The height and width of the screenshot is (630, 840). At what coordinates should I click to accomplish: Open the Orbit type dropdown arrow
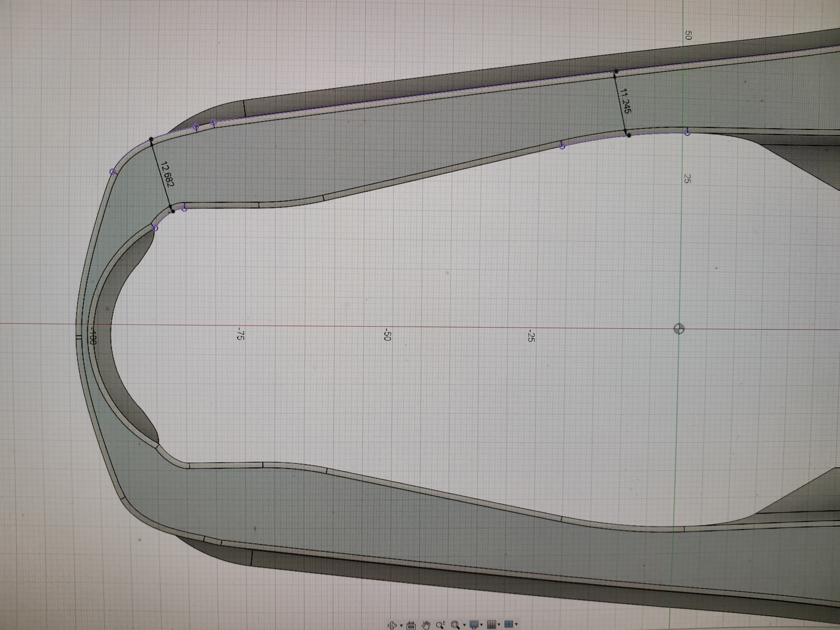pos(401,625)
